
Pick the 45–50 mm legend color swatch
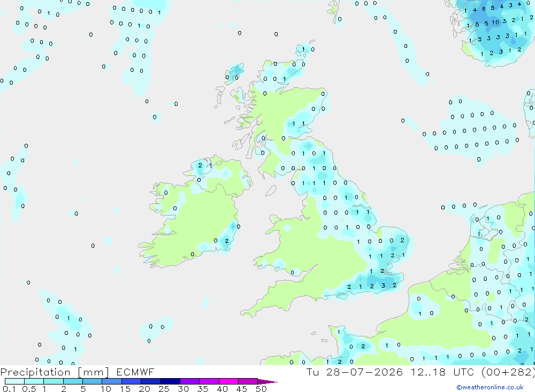(248, 381)
